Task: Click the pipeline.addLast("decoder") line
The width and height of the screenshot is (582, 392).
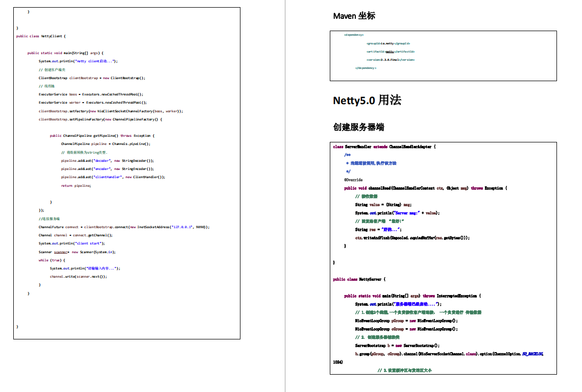Action: (x=107, y=161)
